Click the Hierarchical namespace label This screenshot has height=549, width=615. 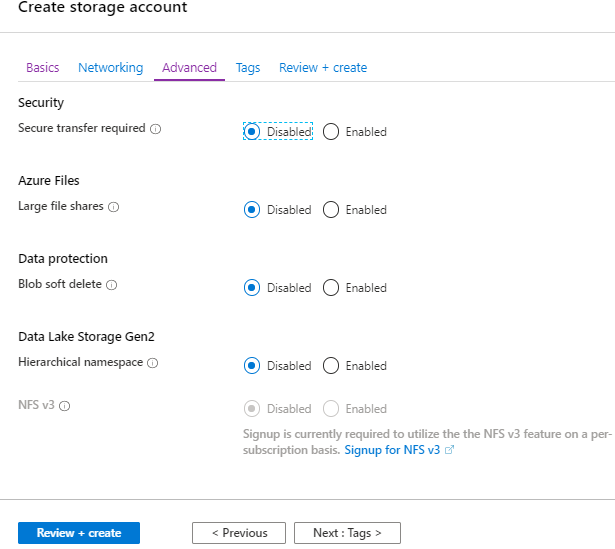point(80,362)
